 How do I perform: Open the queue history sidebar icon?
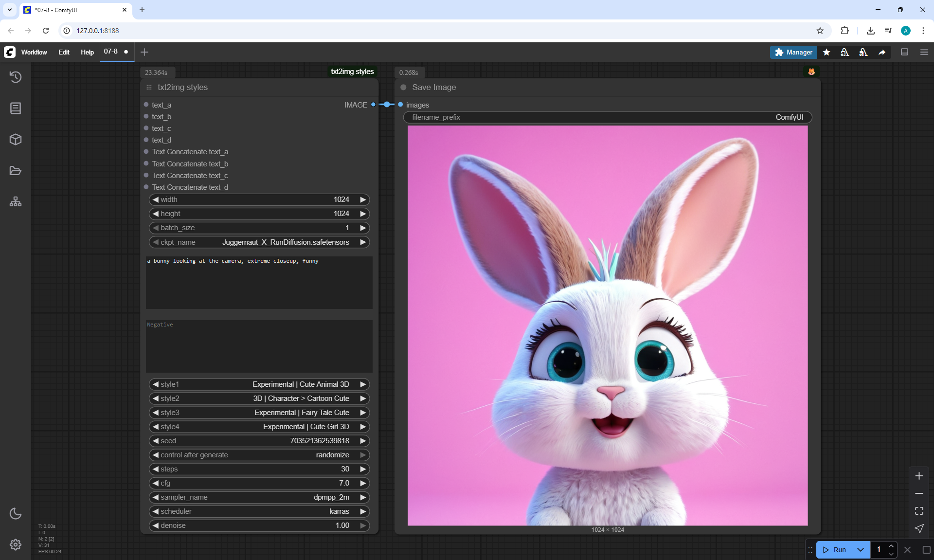coord(16,77)
